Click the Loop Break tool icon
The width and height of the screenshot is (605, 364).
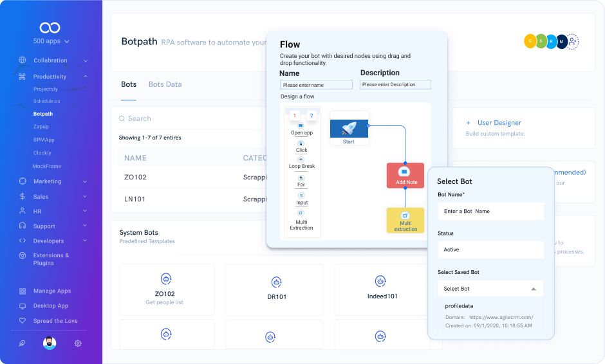(301, 159)
